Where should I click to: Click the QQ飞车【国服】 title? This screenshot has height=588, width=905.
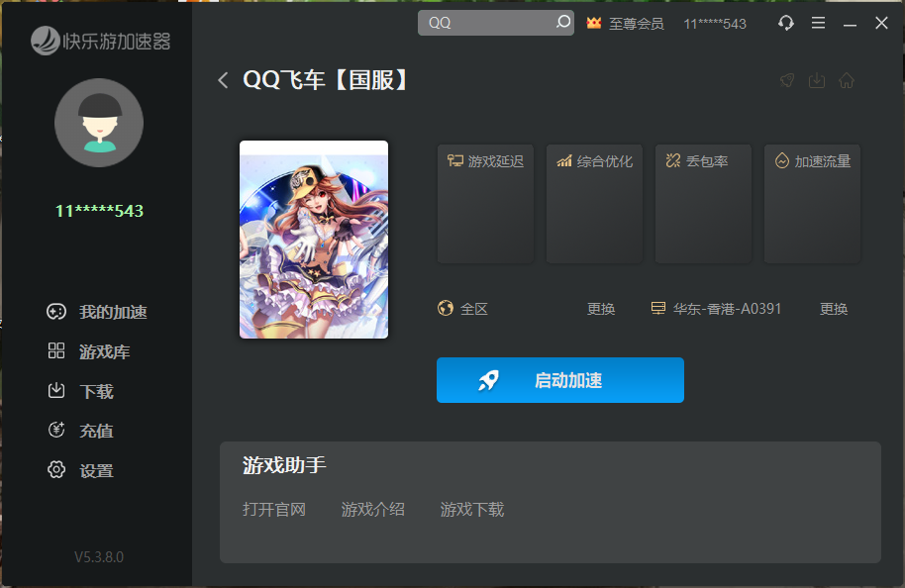(x=327, y=79)
